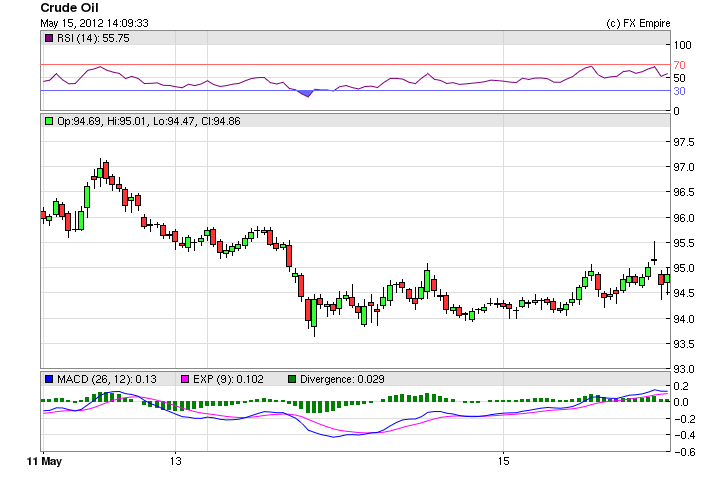Click the blue MACD legend swatch

pyautogui.click(x=49, y=379)
